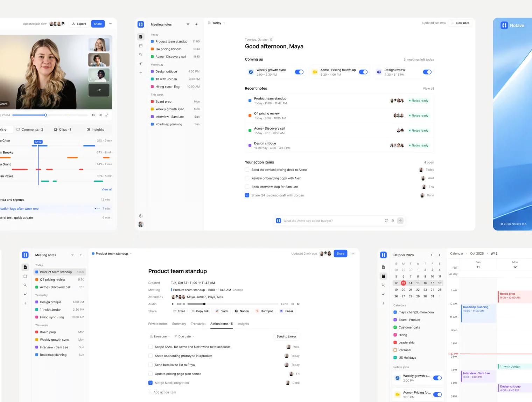The image size is (532, 402).
Task: Click Add action item row
Action: (x=162, y=393)
